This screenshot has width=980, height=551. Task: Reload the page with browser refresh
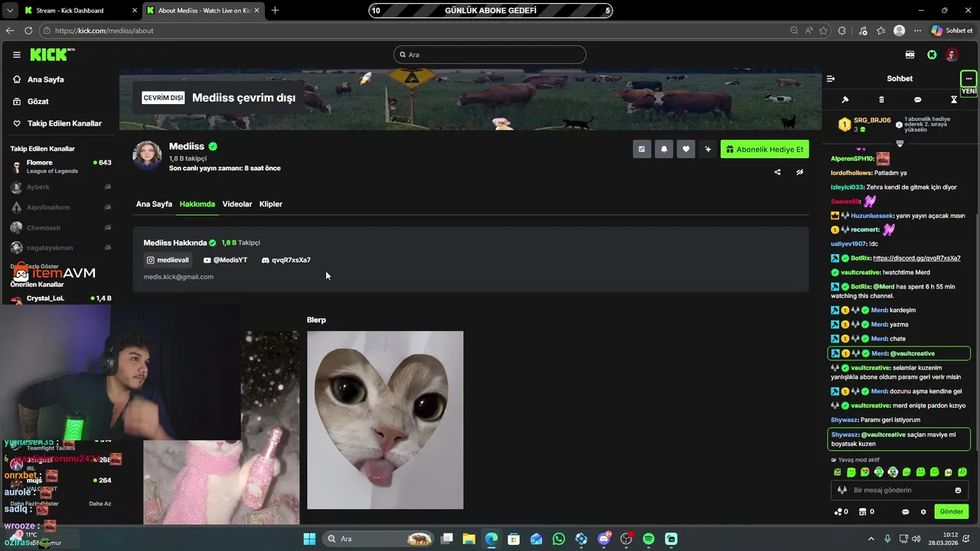coord(28,31)
